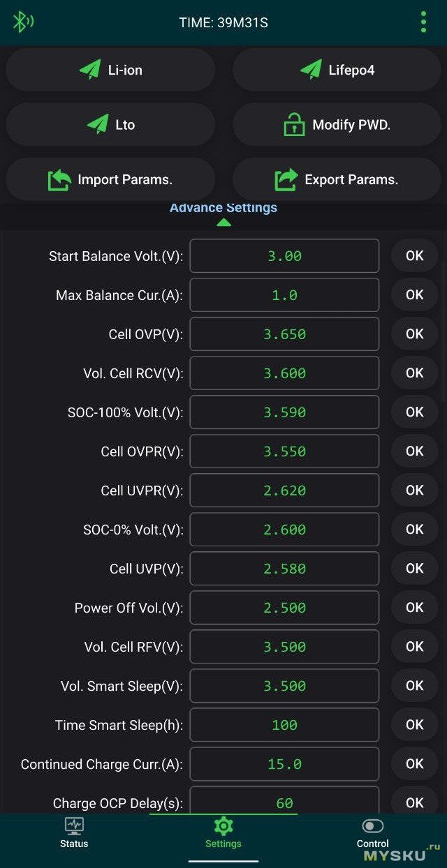Apply the Lto preset

pos(110,125)
